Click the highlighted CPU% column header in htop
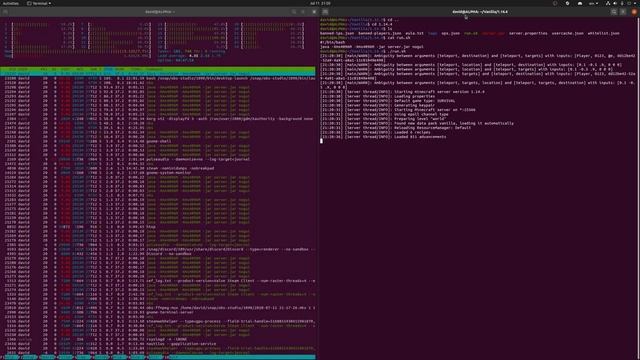 coord(108,69)
